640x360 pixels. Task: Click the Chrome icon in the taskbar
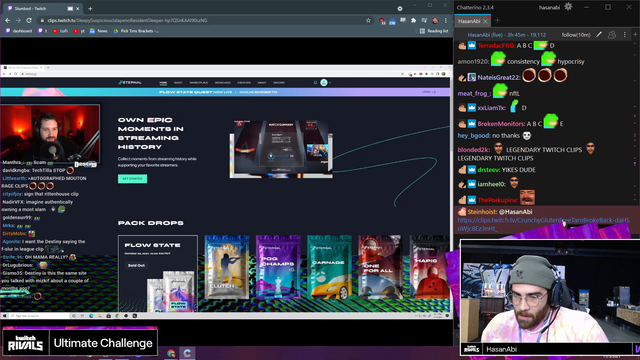171,353
